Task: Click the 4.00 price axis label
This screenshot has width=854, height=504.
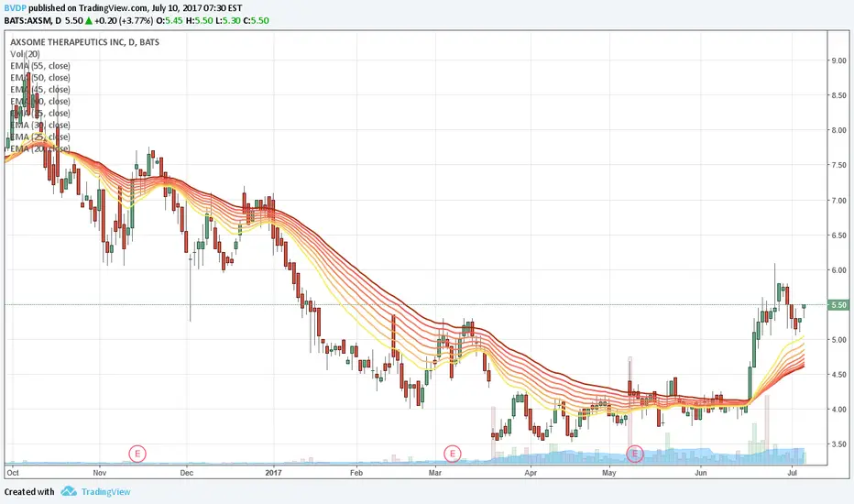Action: (x=838, y=410)
